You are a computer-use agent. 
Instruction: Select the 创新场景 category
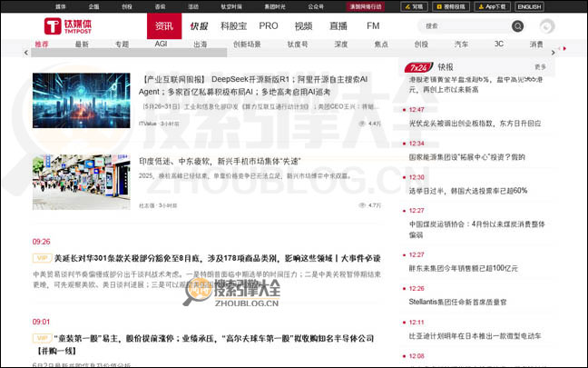247,44
